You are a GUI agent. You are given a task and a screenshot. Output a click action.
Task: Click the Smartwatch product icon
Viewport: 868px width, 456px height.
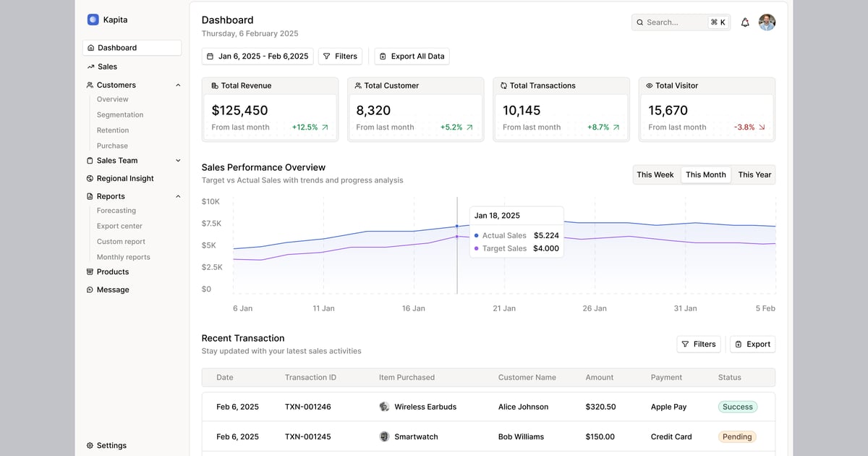(384, 436)
